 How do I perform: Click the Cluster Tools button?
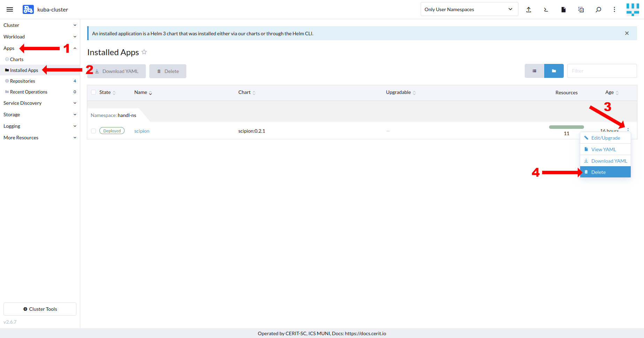point(40,309)
